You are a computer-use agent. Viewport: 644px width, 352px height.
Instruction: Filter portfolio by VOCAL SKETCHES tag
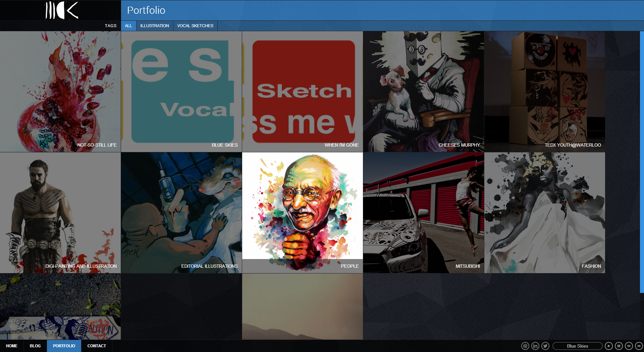(195, 26)
